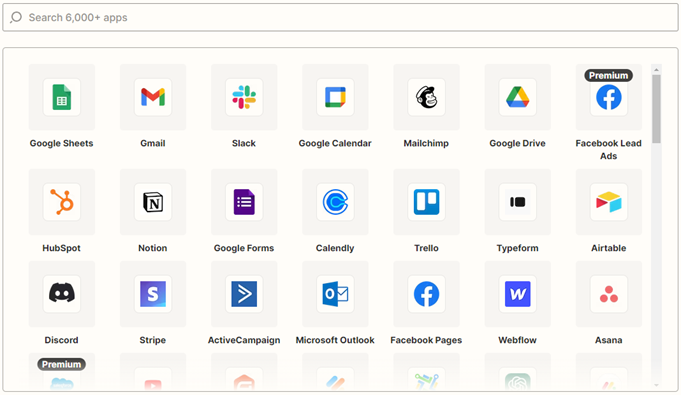Pick the Google Drive icon
The image size is (681, 395).
coord(518,97)
